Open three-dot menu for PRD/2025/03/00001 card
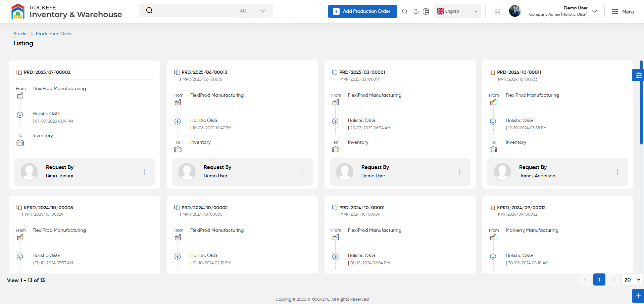The image size is (644, 304). tap(460, 172)
